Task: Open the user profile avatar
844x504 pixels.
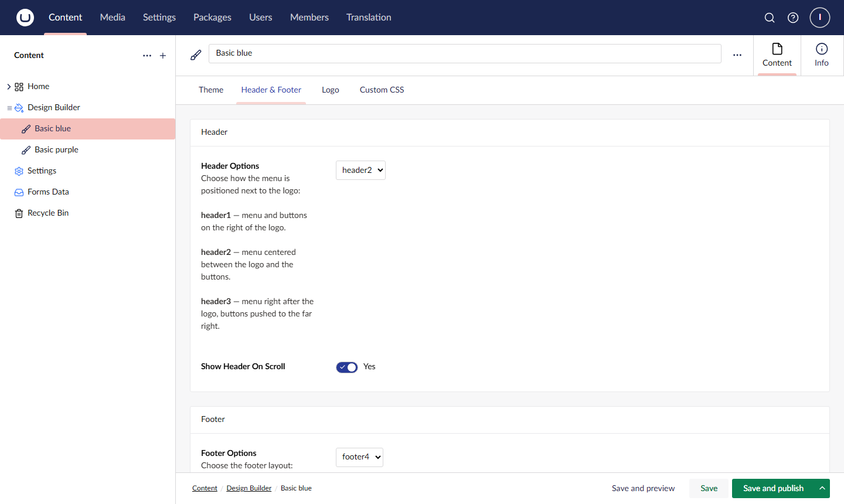Action: click(x=820, y=18)
